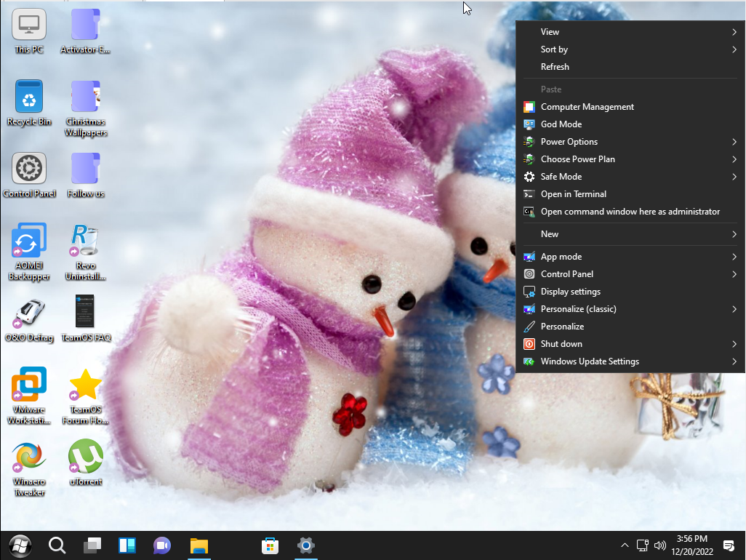Click the Recycle Bin icon

[29, 97]
